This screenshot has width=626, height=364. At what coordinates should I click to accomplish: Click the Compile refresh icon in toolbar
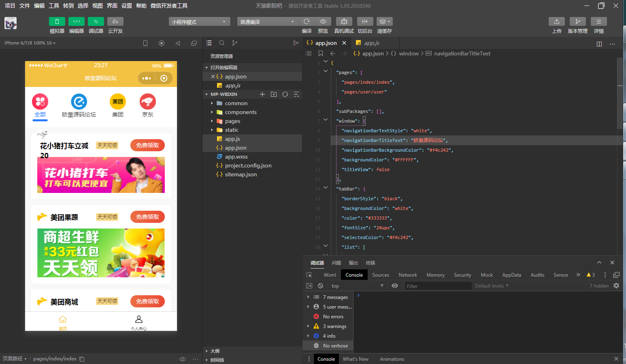tap(307, 21)
